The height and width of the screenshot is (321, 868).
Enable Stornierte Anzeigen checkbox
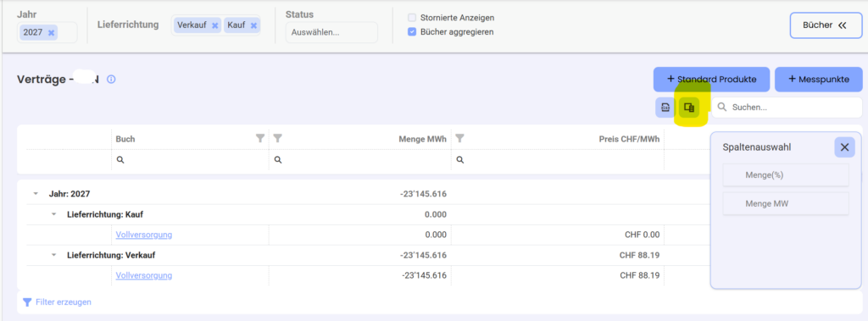412,18
